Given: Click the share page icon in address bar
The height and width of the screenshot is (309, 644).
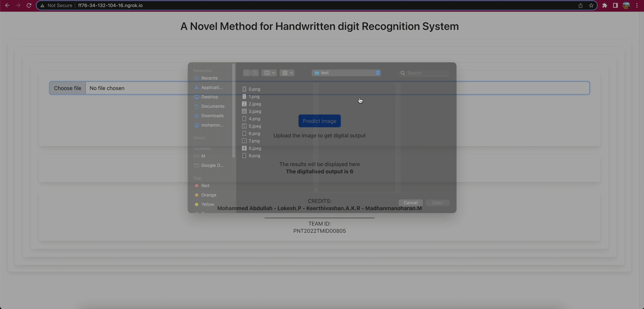Looking at the screenshot, I should pos(580,5).
